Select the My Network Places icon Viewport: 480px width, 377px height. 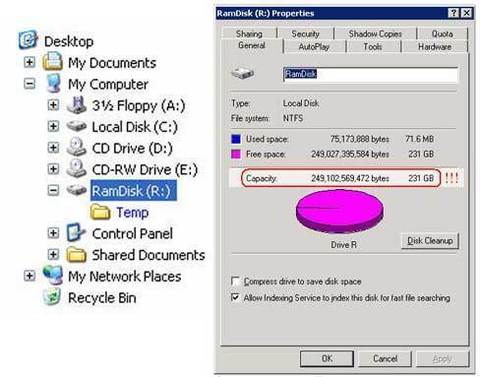pos(53,275)
